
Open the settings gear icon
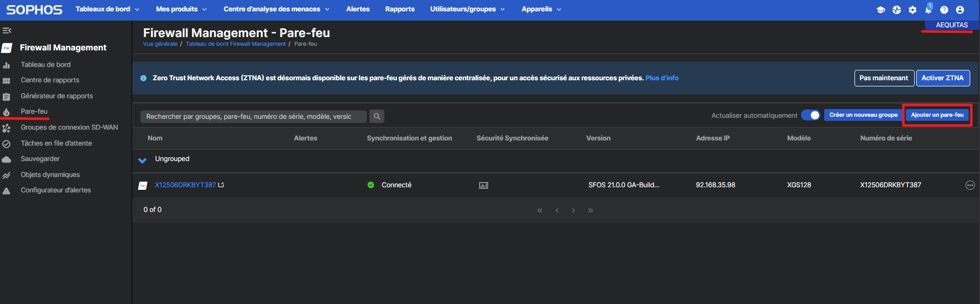tap(913, 10)
